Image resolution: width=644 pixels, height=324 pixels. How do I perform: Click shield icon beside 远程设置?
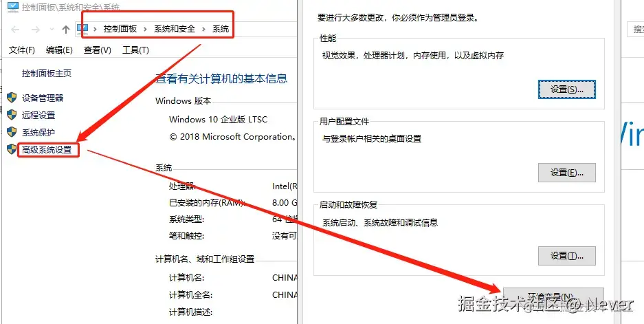[12, 115]
